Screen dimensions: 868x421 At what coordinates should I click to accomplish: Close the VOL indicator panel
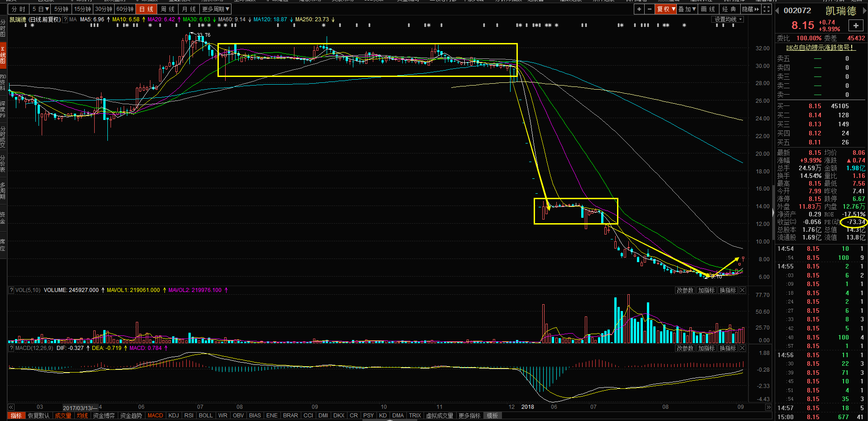(x=743, y=290)
